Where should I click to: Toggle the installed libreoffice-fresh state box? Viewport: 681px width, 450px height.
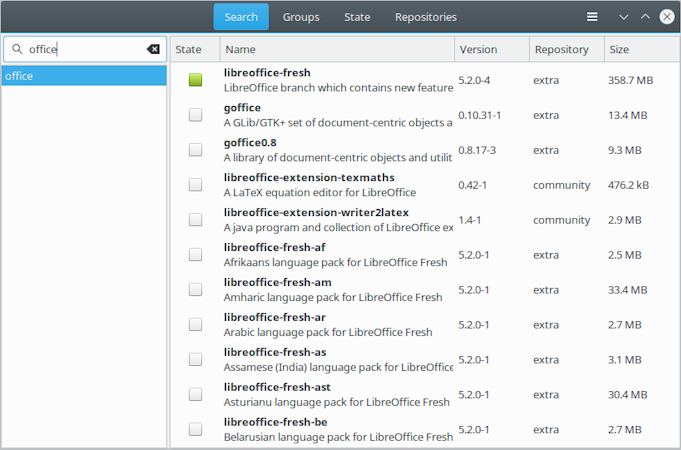(195, 80)
